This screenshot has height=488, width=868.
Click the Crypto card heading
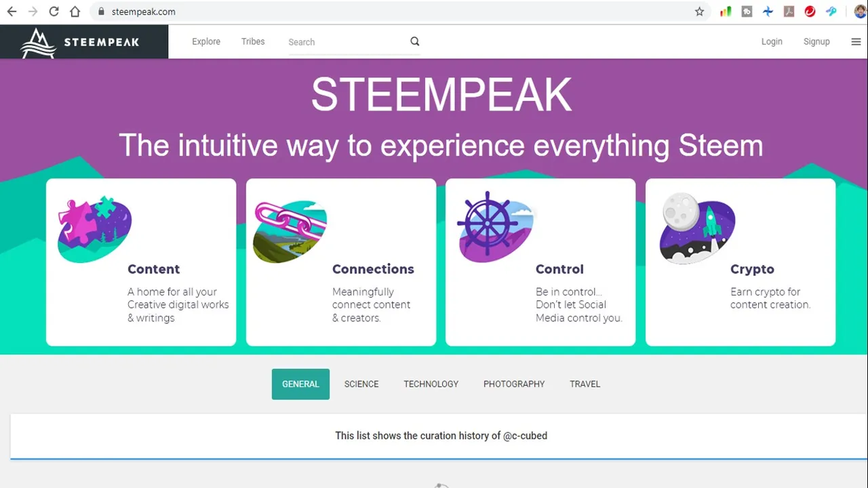click(x=752, y=269)
